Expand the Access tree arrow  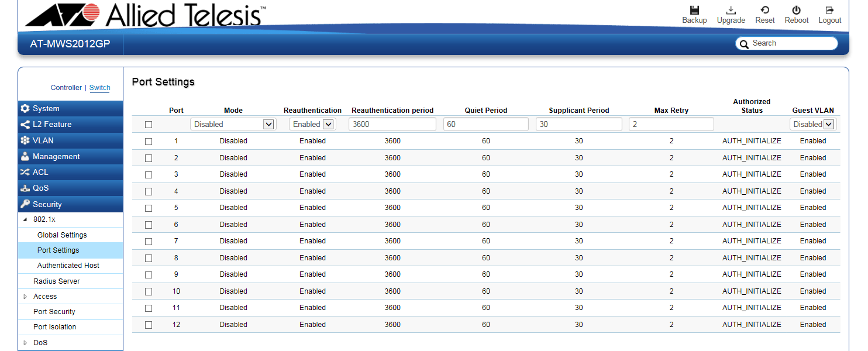[x=25, y=297]
